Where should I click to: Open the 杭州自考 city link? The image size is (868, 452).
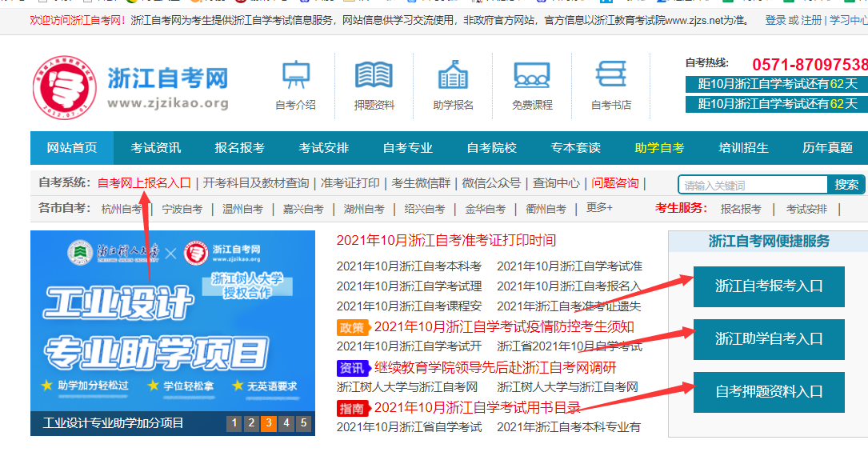122,209
